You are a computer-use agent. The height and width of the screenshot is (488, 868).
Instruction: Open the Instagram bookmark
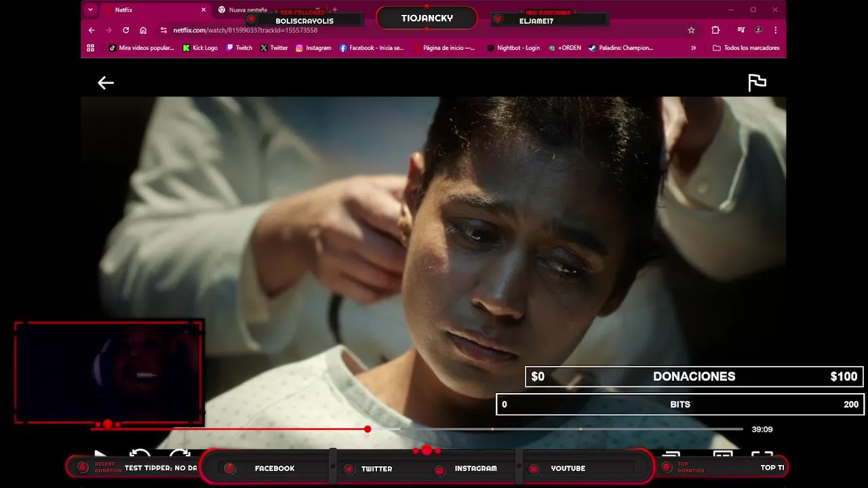point(313,48)
